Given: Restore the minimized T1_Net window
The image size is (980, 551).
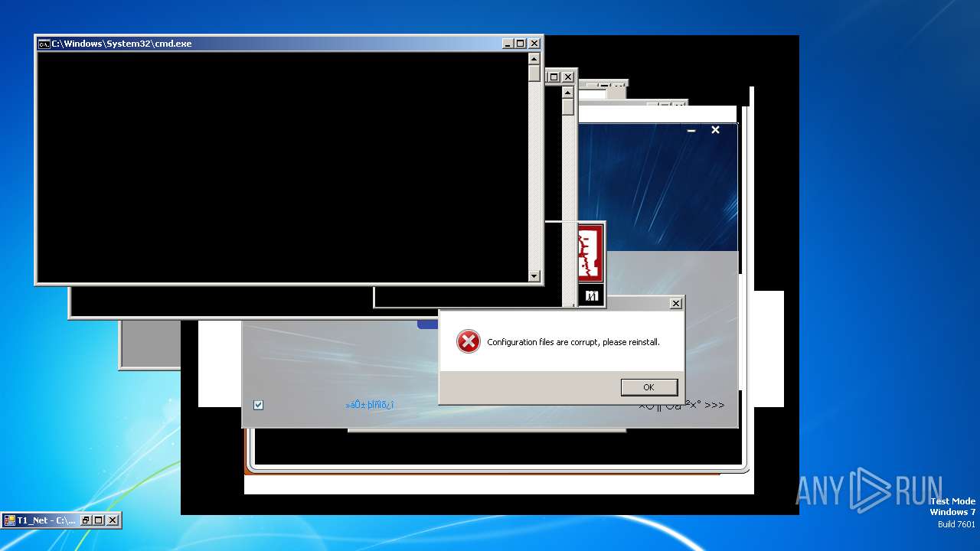Looking at the screenshot, I should point(86,520).
